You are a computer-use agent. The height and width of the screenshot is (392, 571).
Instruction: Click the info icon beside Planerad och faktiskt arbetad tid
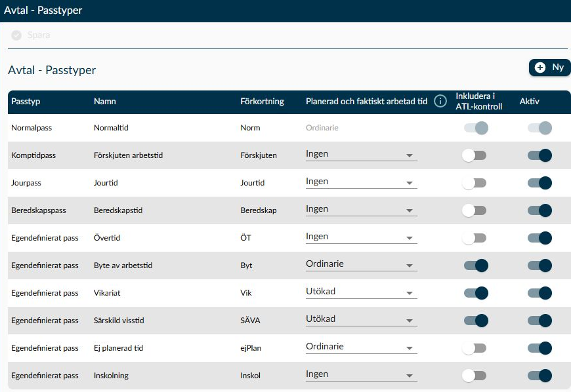coord(440,101)
